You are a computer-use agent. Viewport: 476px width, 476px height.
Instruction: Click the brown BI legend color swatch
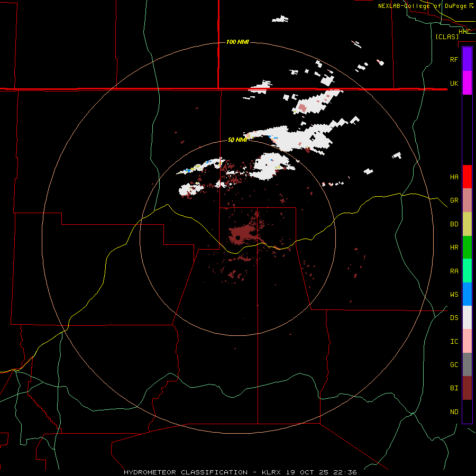pyautogui.click(x=467, y=388)
